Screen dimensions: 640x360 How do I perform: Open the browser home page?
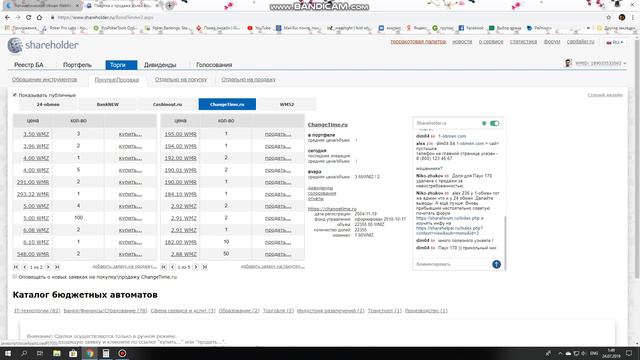[x=39, y=18]
